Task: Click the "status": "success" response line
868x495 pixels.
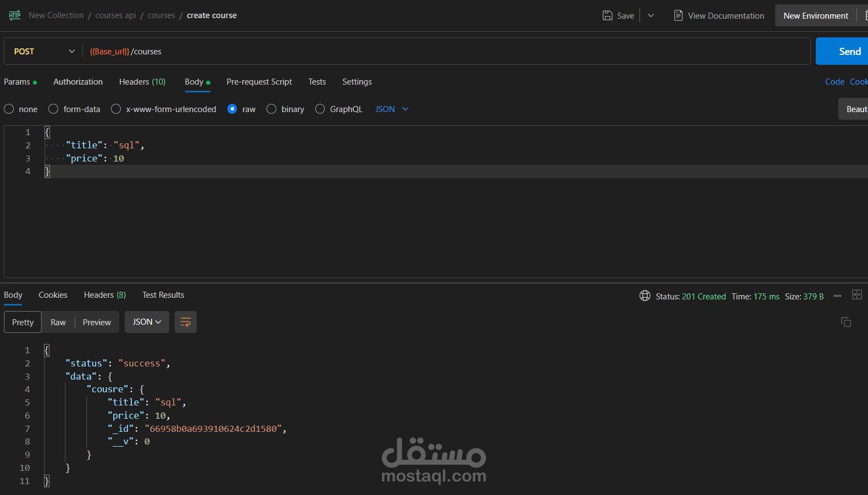Action: point(118,363)
